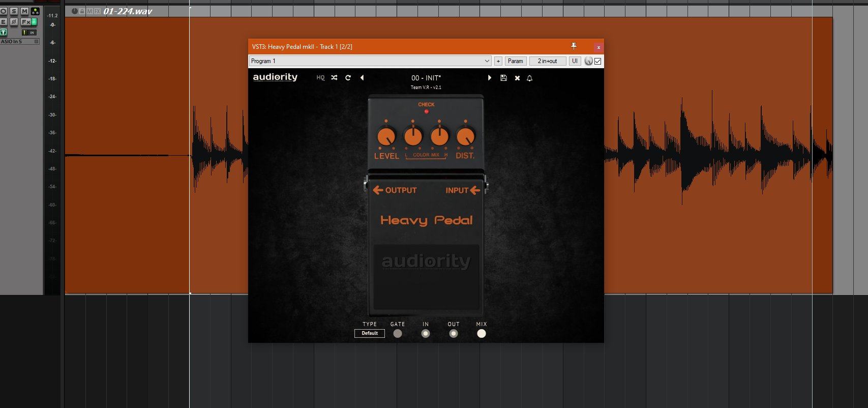Screen dimensions: 868x408
Task: Save preset with the floppy disk icon
Action: point(503,78)
